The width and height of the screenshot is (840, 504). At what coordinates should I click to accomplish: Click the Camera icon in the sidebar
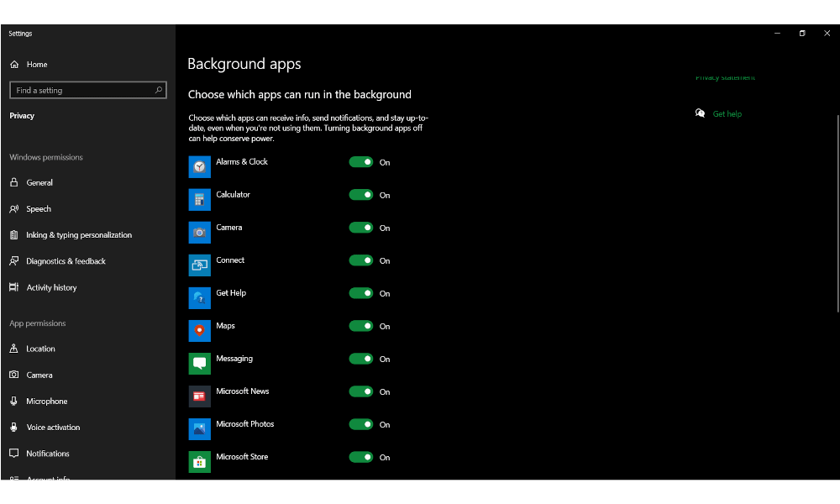pos(14,375)
